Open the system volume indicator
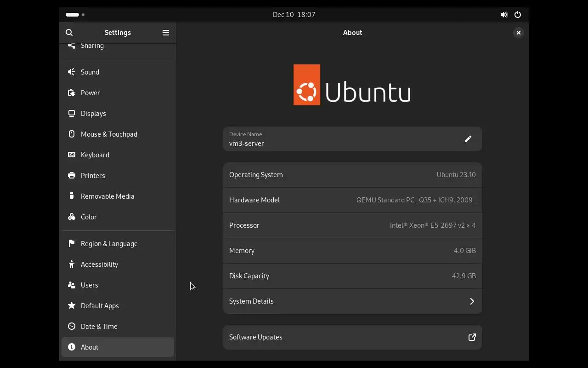This screenshot has height=368, width=588. (504, 15)
